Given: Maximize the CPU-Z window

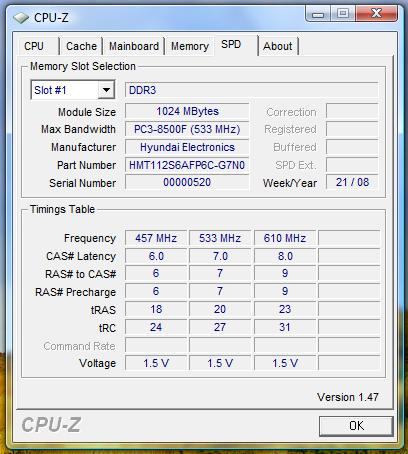Looking at the screenshot, I should pos(343,14).
